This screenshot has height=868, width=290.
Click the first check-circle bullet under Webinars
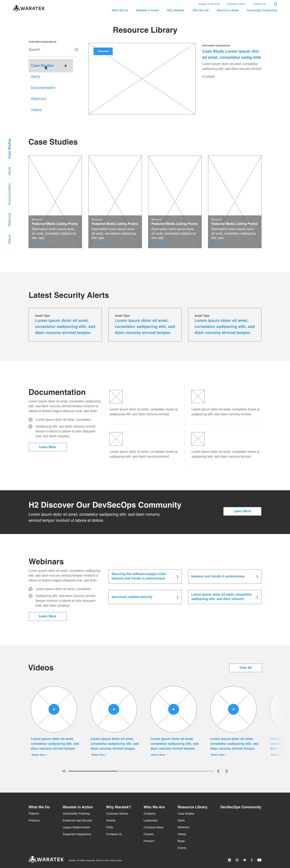(x=31, y=589)
